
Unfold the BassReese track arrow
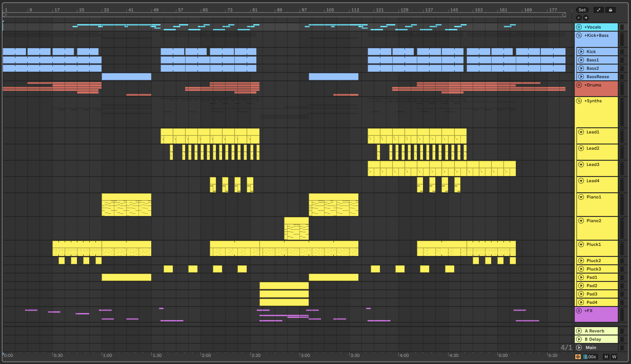click(581, 76)
